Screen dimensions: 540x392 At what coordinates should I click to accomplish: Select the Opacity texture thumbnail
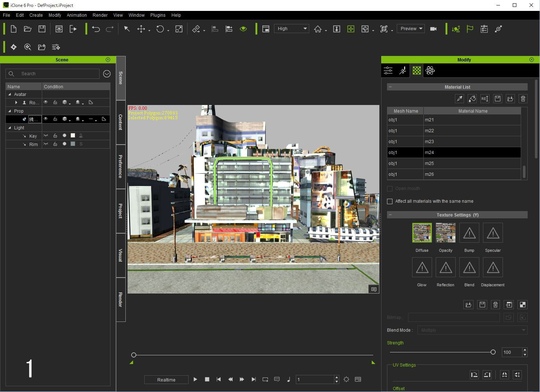click(446, 233)
